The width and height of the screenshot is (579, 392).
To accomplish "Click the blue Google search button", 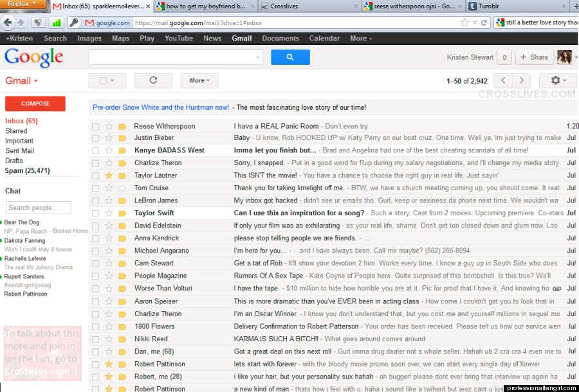I will [x=290, y=57].
